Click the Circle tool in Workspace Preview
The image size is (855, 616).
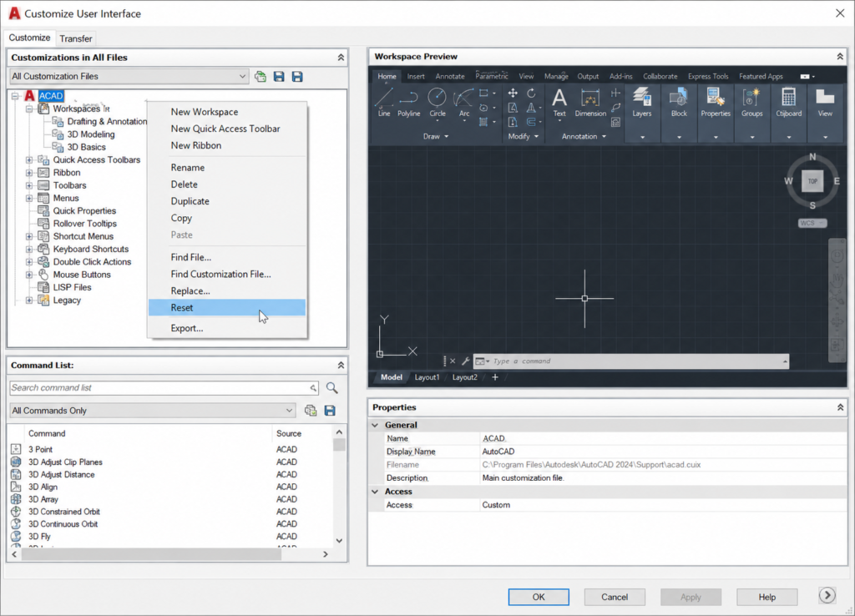[438, 103]
